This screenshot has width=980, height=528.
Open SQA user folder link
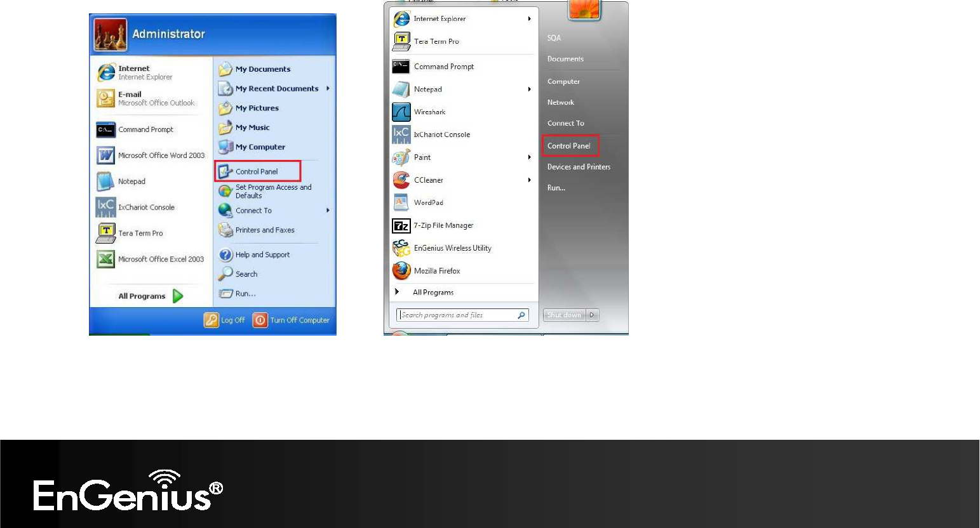[x=554, y=38]
